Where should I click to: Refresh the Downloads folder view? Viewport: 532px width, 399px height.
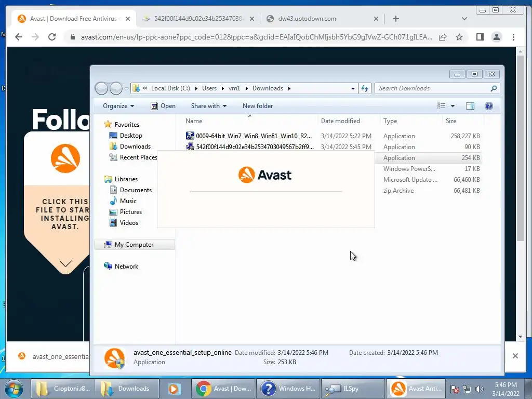point(365,88)
